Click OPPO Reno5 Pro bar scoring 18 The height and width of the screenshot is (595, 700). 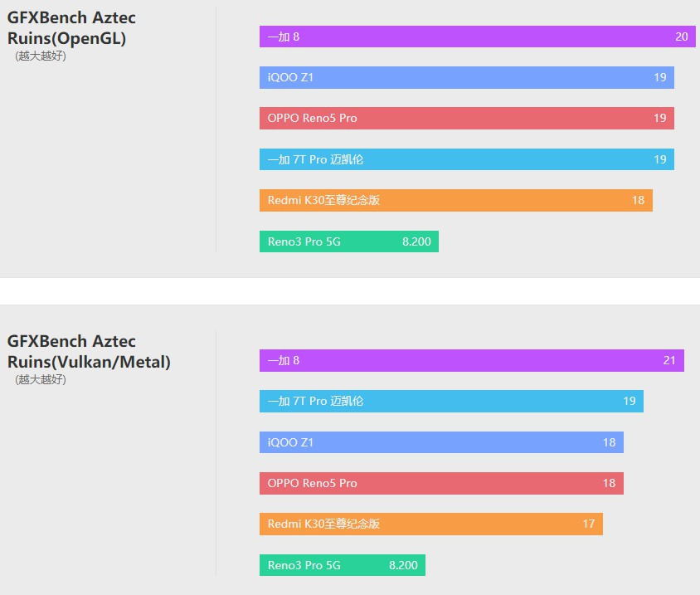click(441, 483)
